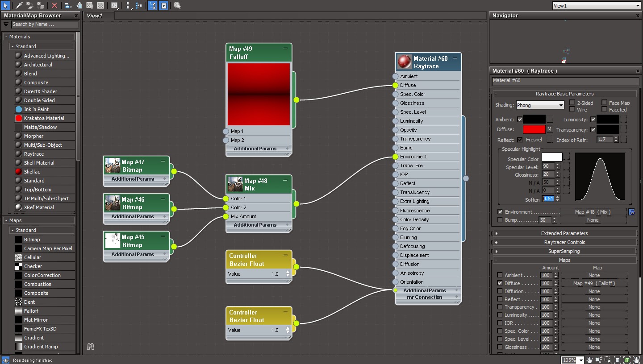Click the binoculars search icon in view
Image resolution: width=643 pixels, height=364 pixels.
pos(91,346)
